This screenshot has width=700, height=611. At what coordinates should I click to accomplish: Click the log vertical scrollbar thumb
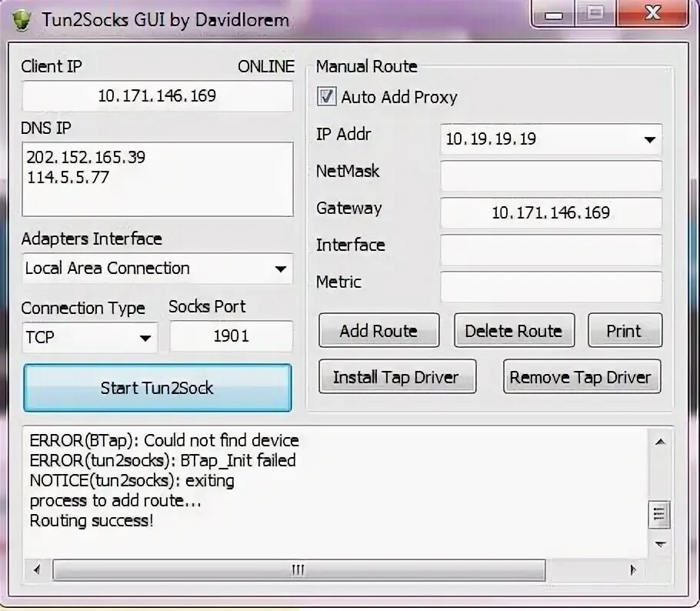[659, 515]
